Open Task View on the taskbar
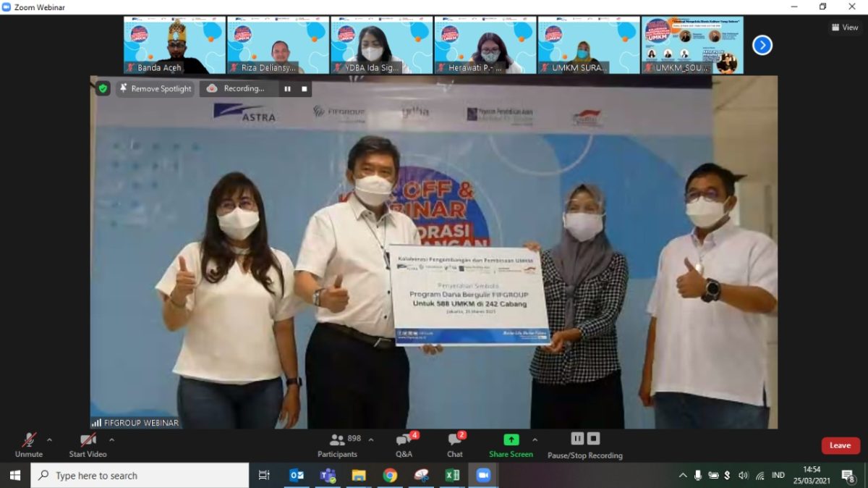Screen dimensions: 868x488 (x=264, y=476)
